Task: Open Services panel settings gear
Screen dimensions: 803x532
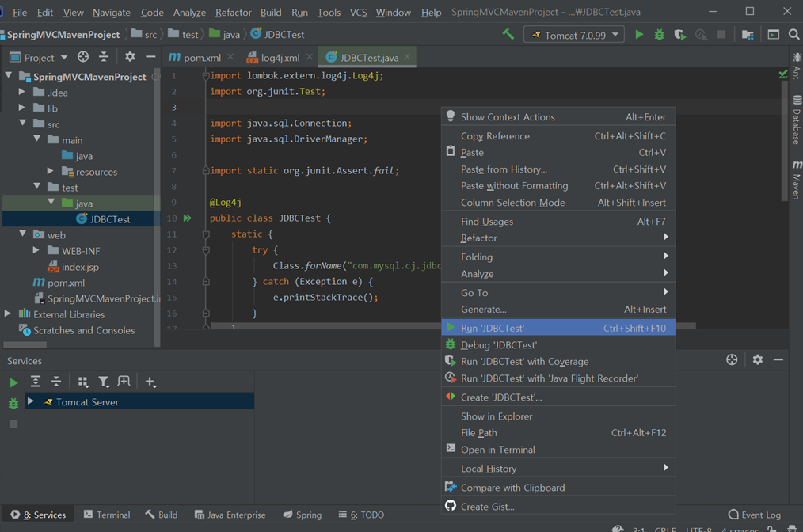Action: point(757,359)
